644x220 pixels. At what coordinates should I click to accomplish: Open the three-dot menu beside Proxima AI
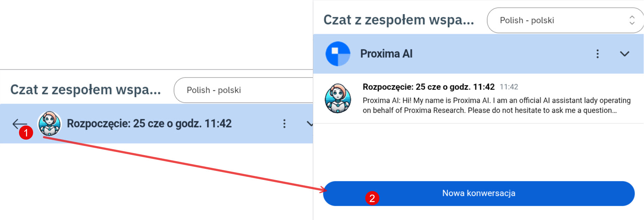[x=597, y=54]
